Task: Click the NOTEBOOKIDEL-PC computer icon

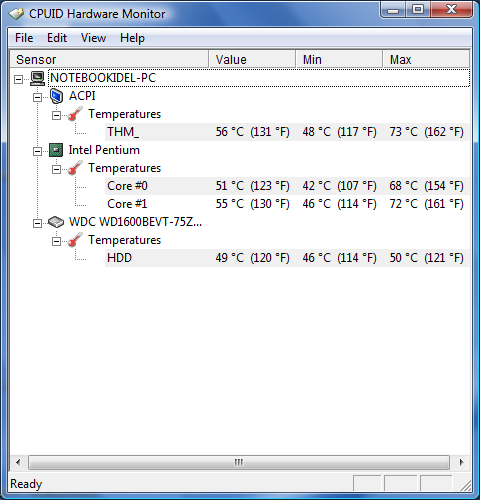Action: click(x=37, y=78)
